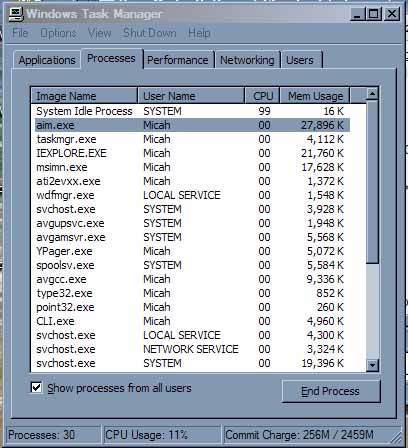Select the ati2evxx.exe process
The height and width of the screenshot is (448, 408).
(191, 181)
